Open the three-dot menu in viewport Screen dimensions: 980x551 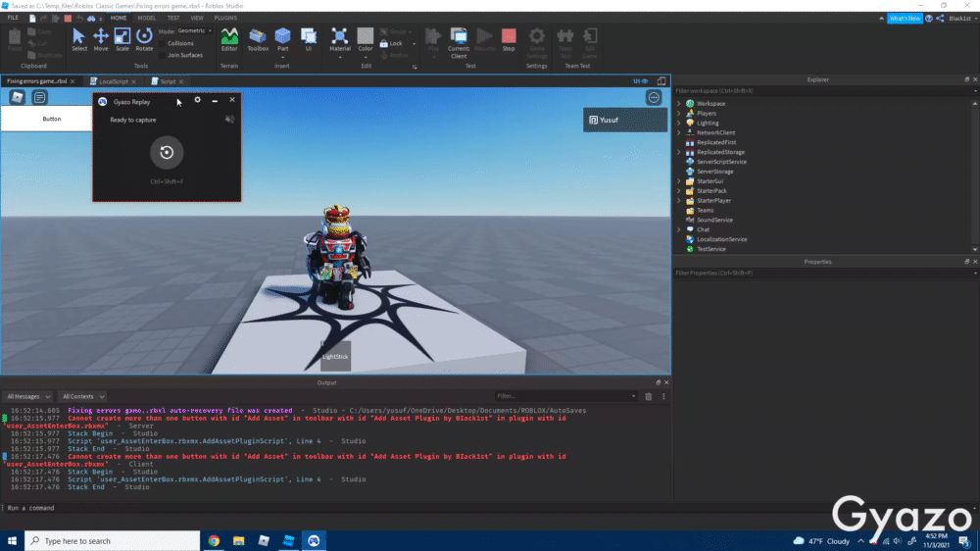pyautogui.click(x=654, y=98)
